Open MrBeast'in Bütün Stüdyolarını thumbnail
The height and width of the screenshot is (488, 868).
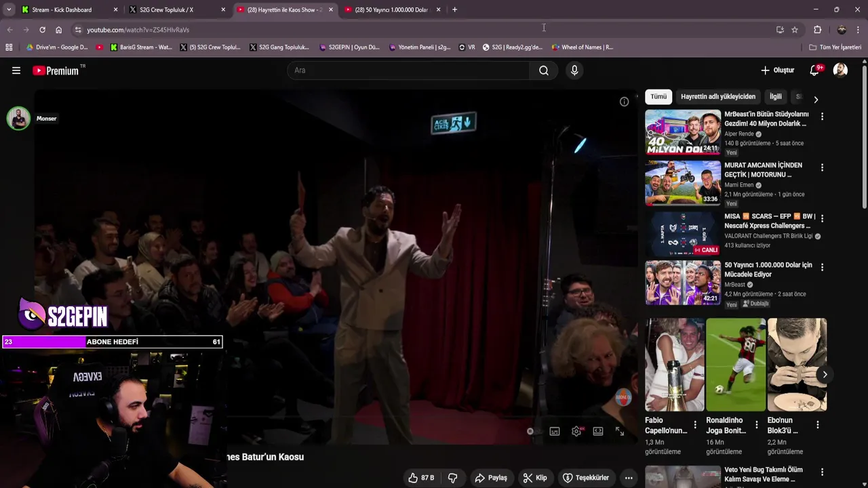pos(683,132)
